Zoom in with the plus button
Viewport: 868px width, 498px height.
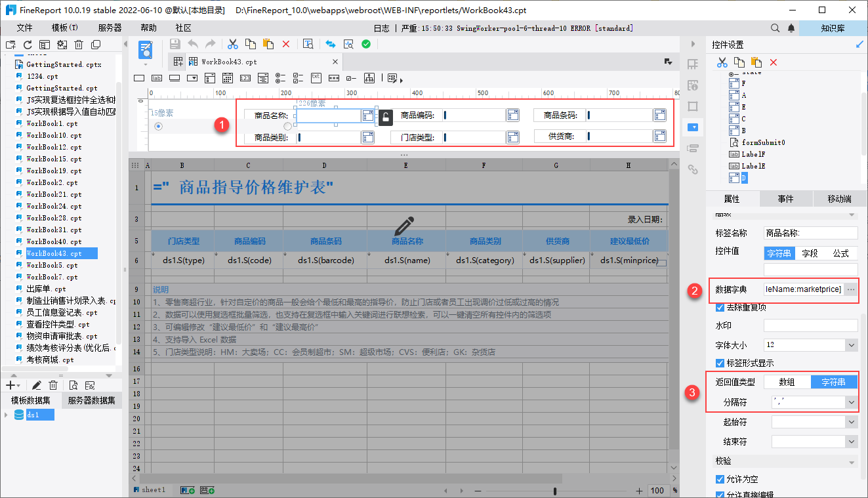(x=640, y=491)
